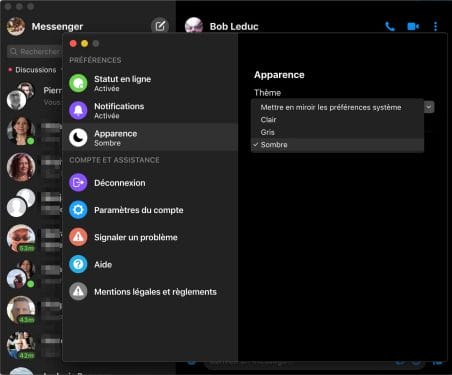The width and height of the screenshot is (452, 375).
Task: Click the profile avatar beside Messenger title
Action: (x=16, y=26)
